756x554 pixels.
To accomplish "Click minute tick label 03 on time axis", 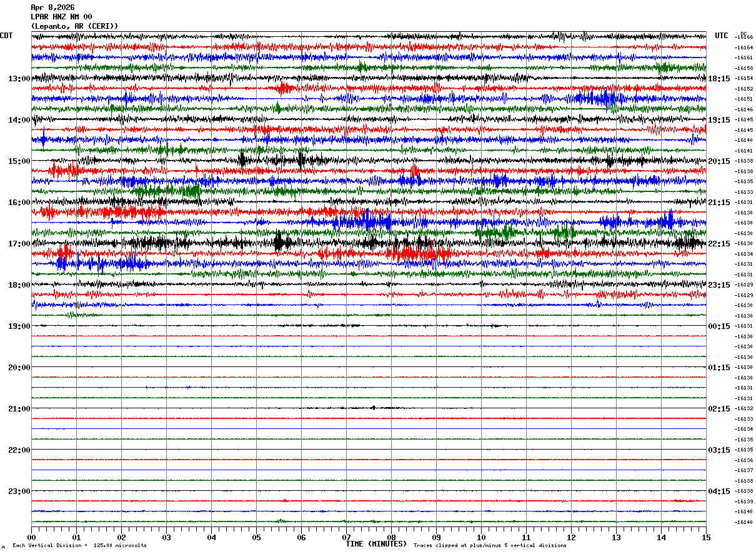I will click(x=167, y=538).
